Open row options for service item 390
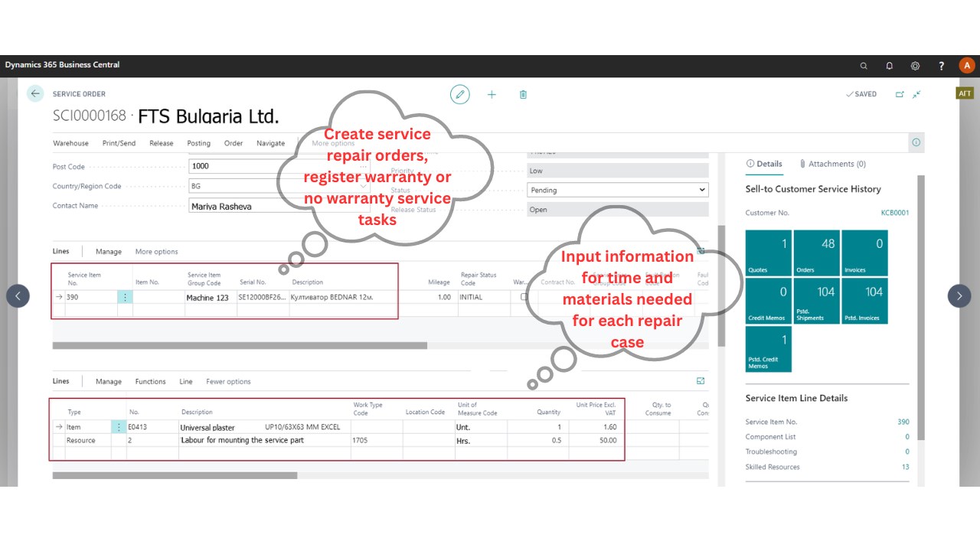 pyautogui.click(x=125, y=297)
